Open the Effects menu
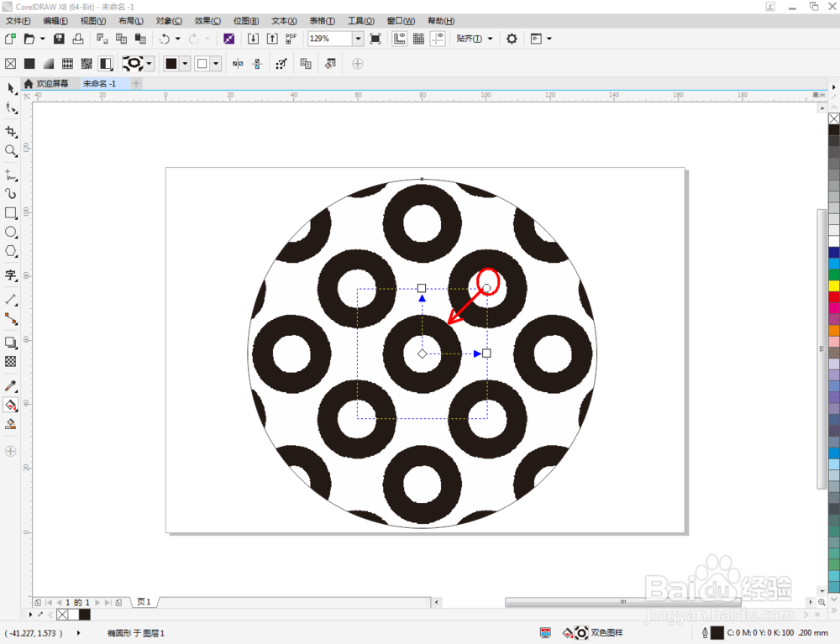 pos(207,21)
